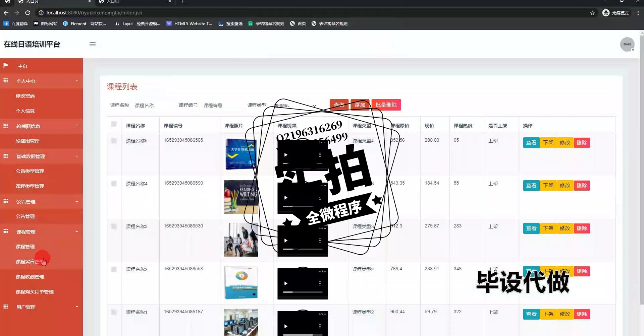Take 课程名称4 offline with 下架
Screen dimensions: 644x336
548,186
